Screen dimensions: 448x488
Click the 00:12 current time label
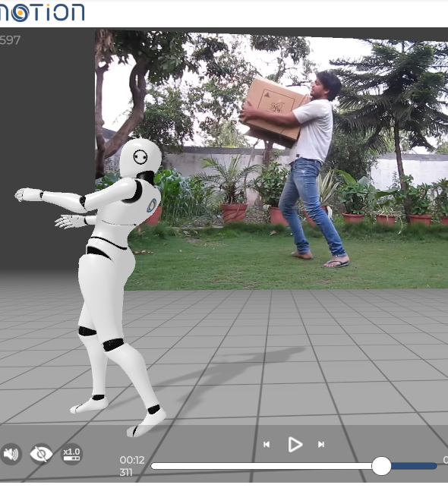(132, 460)
